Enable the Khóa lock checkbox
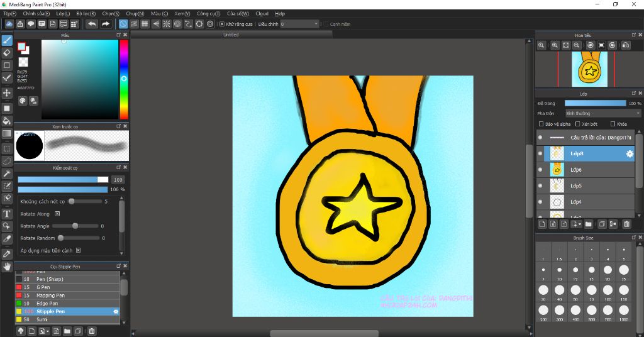The width and height of the screenshot is (644, 337). (613, 124)
